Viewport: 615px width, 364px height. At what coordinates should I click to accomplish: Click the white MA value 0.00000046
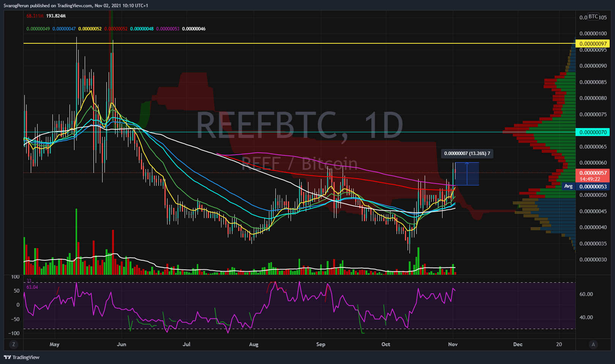coord(194,29)
